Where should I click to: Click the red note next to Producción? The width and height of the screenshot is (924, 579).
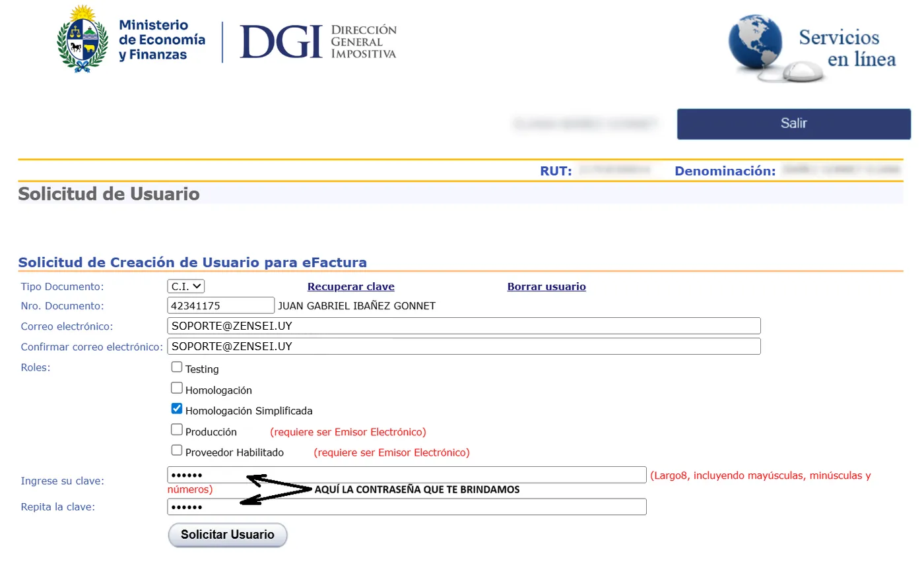pyautogui.click(x=348, y=432)
